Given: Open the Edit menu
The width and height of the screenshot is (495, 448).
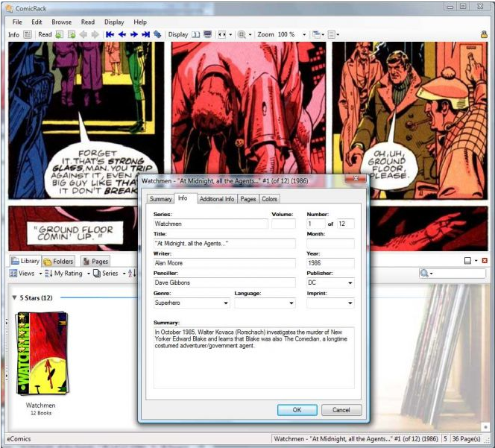Looking at the screenshot, I should (x=37, y=22).
